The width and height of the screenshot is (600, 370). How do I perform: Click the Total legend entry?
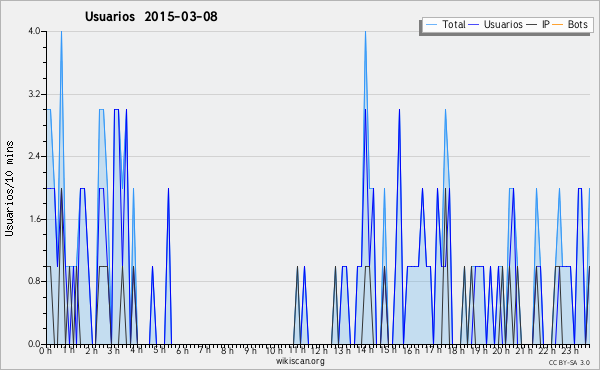[445, 24]
